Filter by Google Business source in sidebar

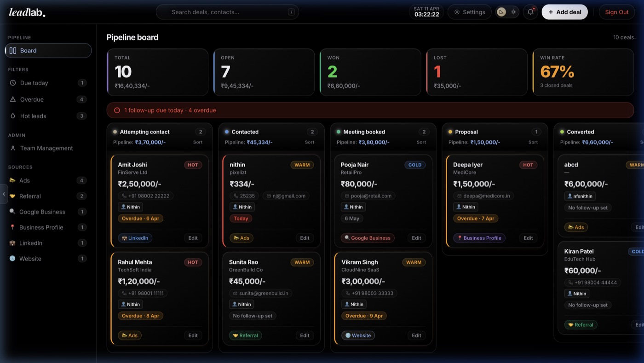click(42, 212)
